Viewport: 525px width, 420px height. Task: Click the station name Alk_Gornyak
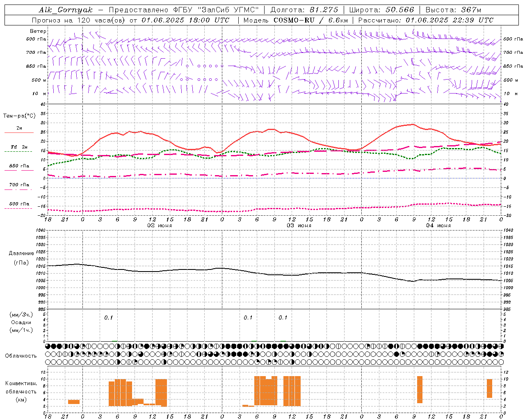coord(66,10)
